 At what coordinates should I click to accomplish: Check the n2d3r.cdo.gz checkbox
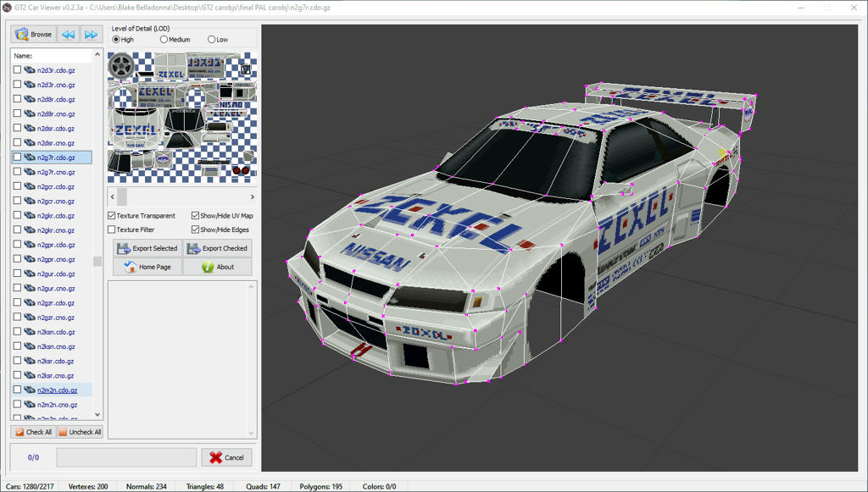tap(17, 69)
